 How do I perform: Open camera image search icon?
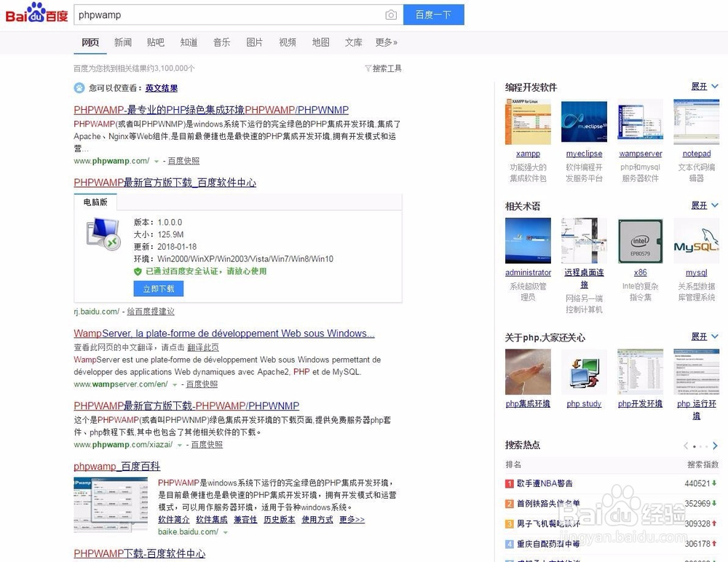click(x=391, y=15)
